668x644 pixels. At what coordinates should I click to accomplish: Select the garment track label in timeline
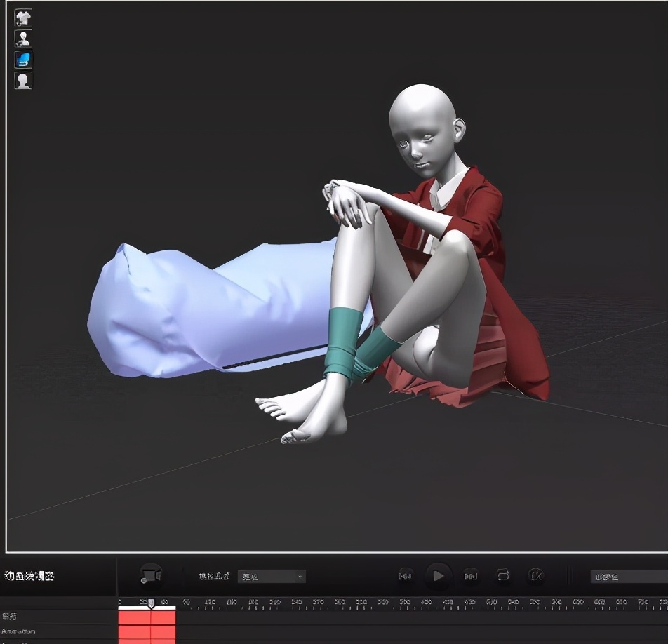click(x=10, y=617)
